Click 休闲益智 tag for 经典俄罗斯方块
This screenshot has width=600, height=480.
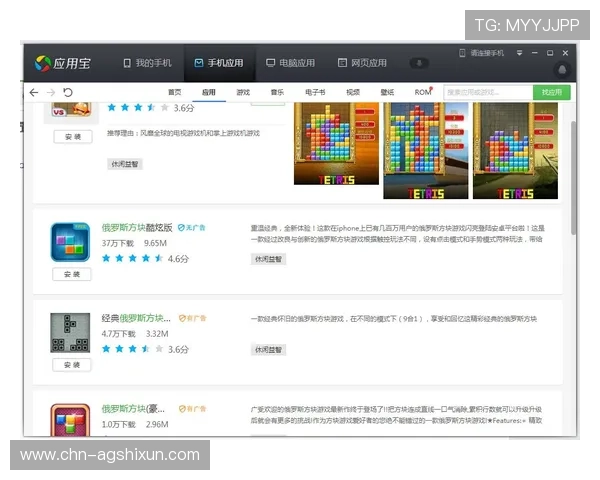(268, 349)
